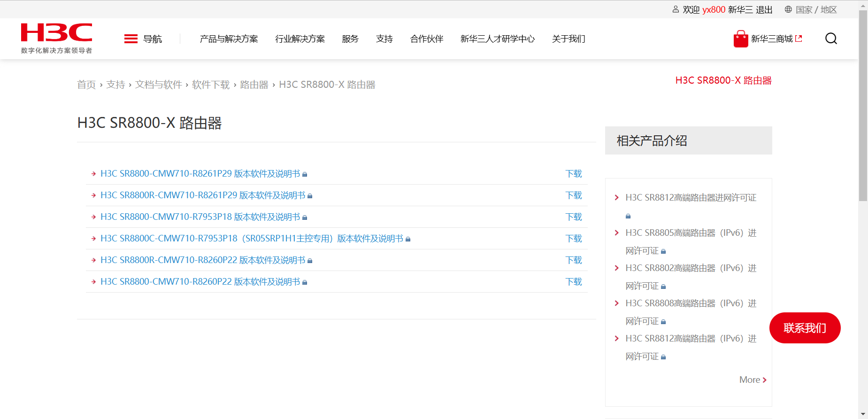868x419 pixels.
Task: Click the scrollbar down arrow
Action: coord(863,415)
